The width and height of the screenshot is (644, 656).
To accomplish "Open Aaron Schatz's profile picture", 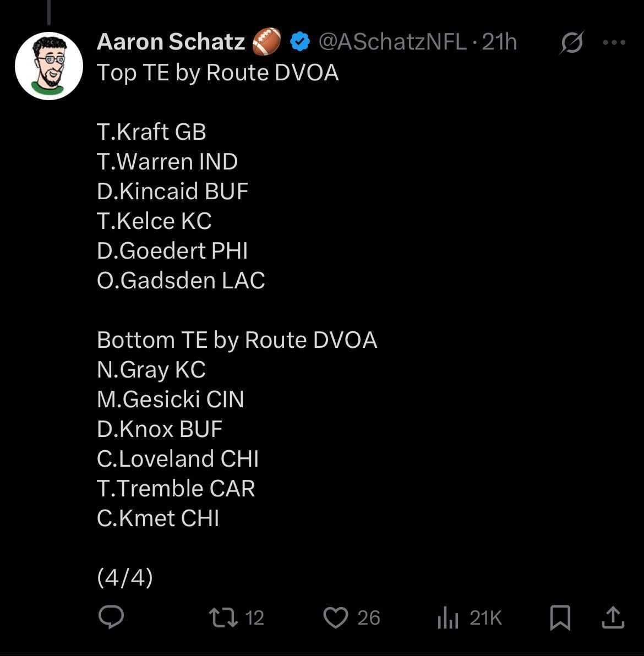I will click(49, 66).
